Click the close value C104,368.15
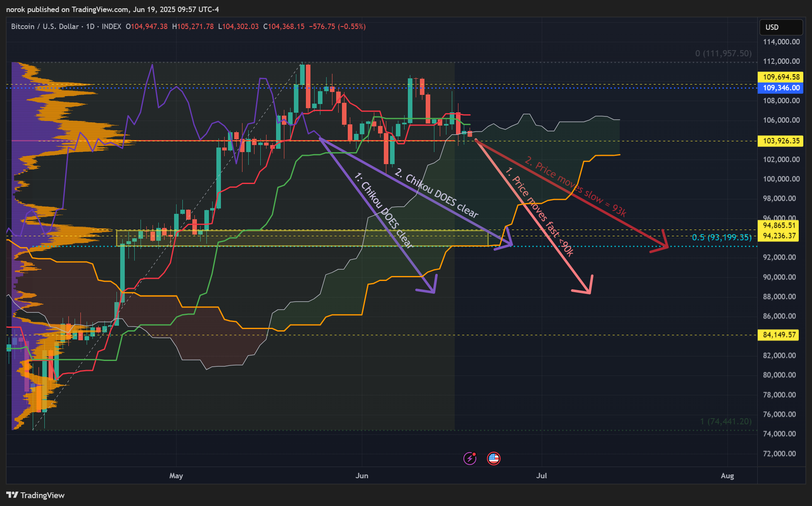 (x=284, y=27)
